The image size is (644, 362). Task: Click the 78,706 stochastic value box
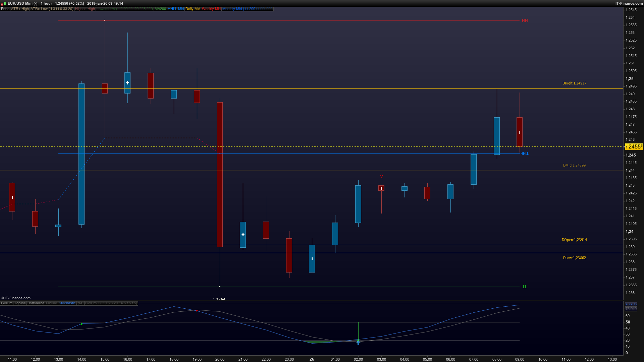tap(631, 304)
